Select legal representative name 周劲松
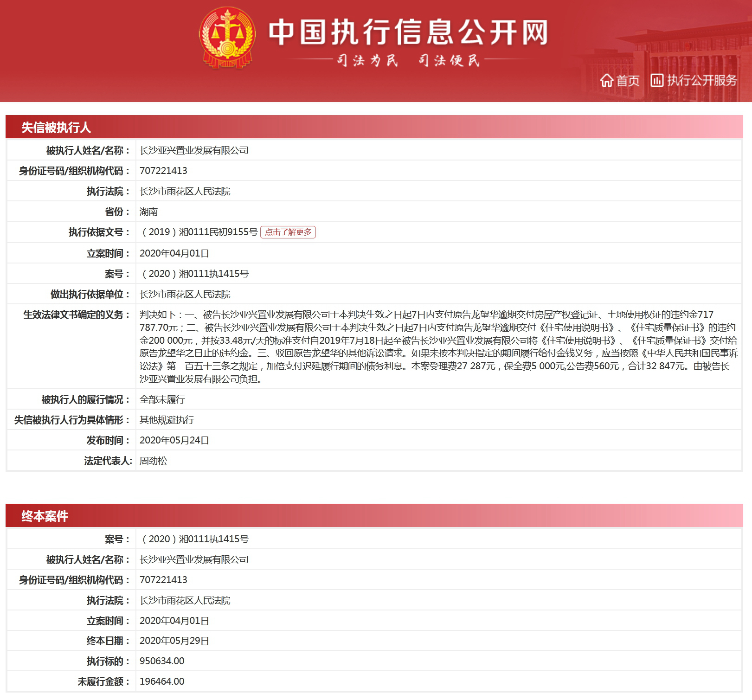The image size is (752, 700). coord(153,461)
